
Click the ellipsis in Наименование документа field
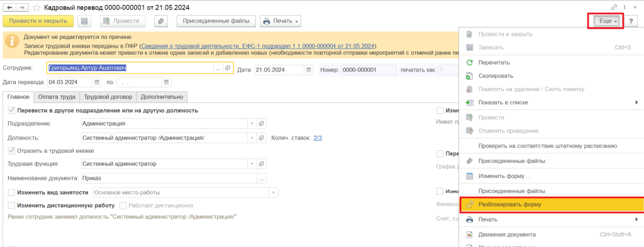pyautogui.click(x=261, y=178)
